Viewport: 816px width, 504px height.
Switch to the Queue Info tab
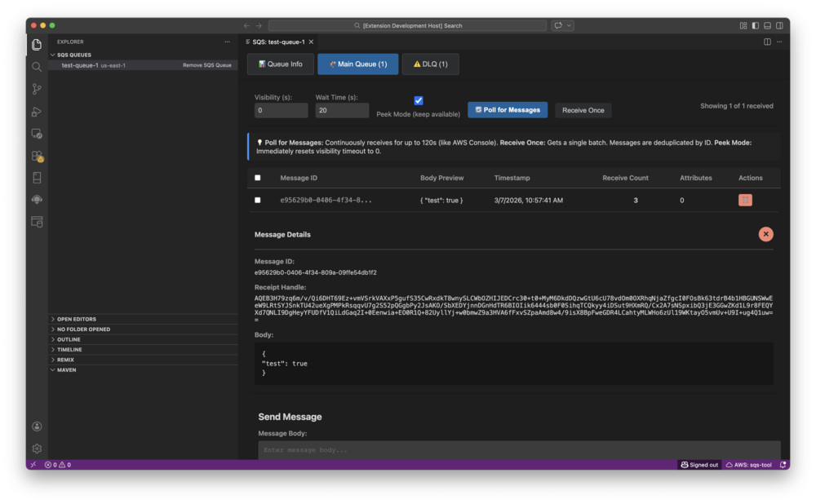tap(281, 64)
